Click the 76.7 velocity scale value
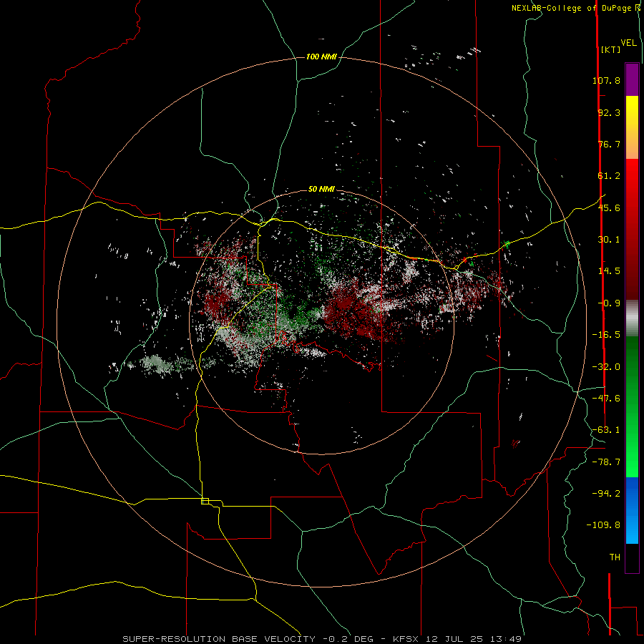The image size is (644, 644). point(609,144)
